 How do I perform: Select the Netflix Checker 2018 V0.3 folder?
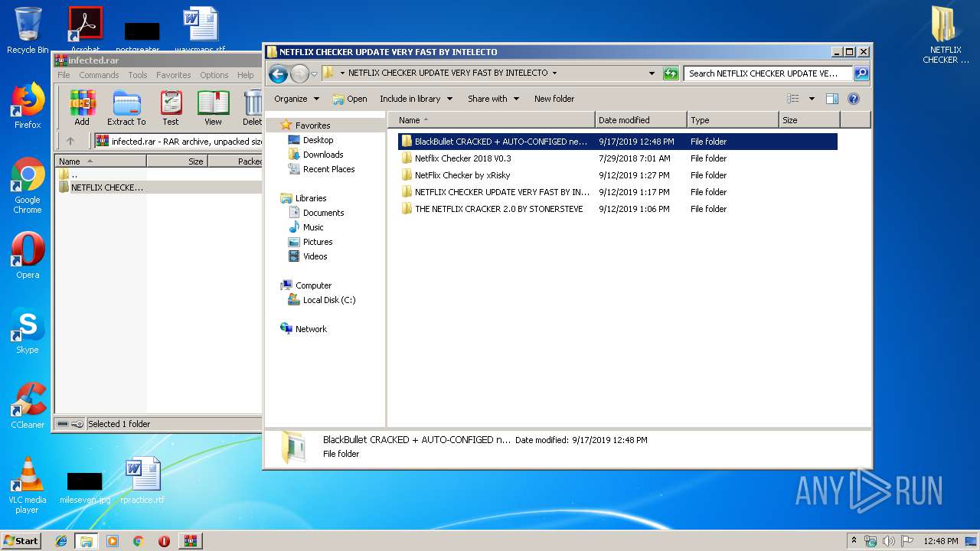618,158
